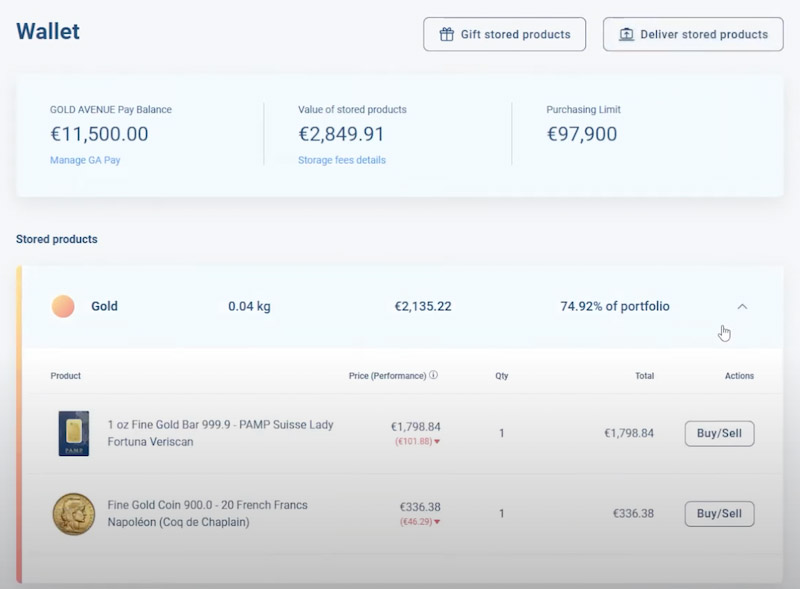
Task: Click the Napoléon gold coin thumbnail
Action: [74, 514]
